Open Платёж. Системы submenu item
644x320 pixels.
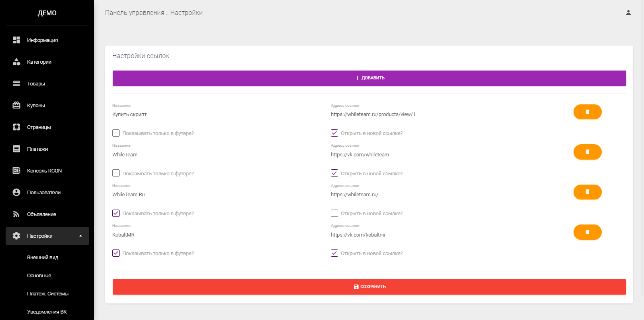tap(48, 293)
